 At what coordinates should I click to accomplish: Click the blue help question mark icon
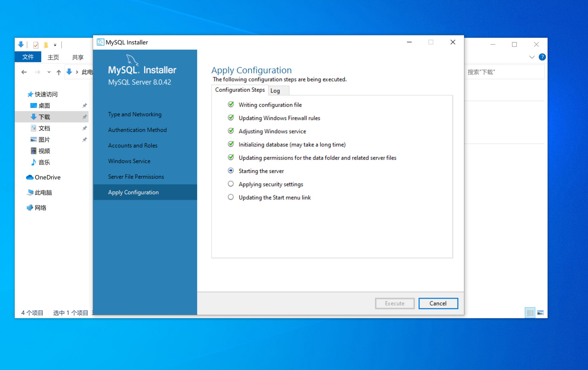coord(542,57)
